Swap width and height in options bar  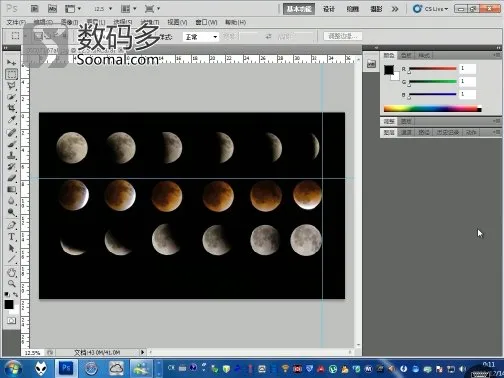click(x=268, y=37)
